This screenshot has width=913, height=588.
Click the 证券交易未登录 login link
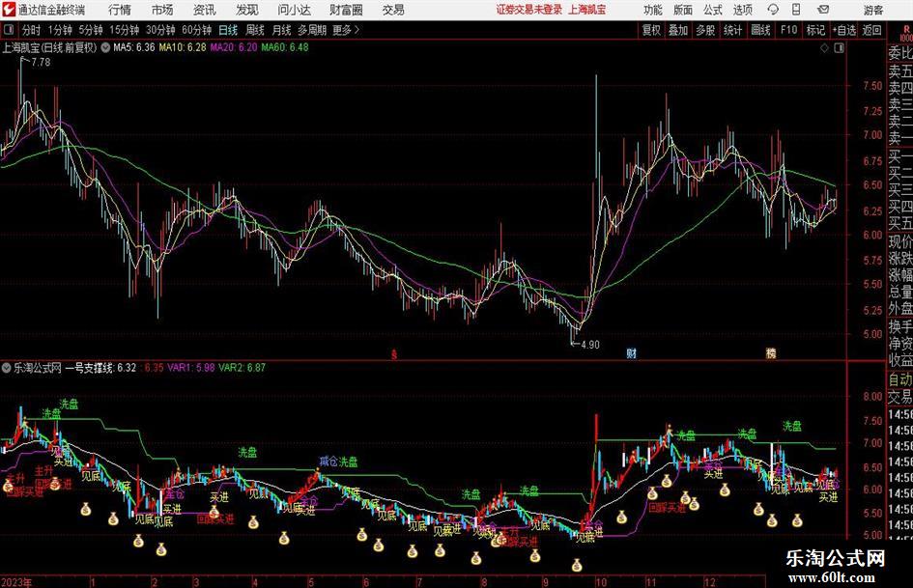coord(529,10)
